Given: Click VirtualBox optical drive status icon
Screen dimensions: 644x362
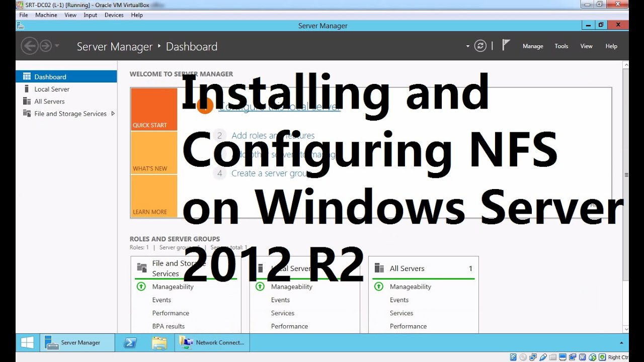Looking at the screenshot, I should coord(523,357).
